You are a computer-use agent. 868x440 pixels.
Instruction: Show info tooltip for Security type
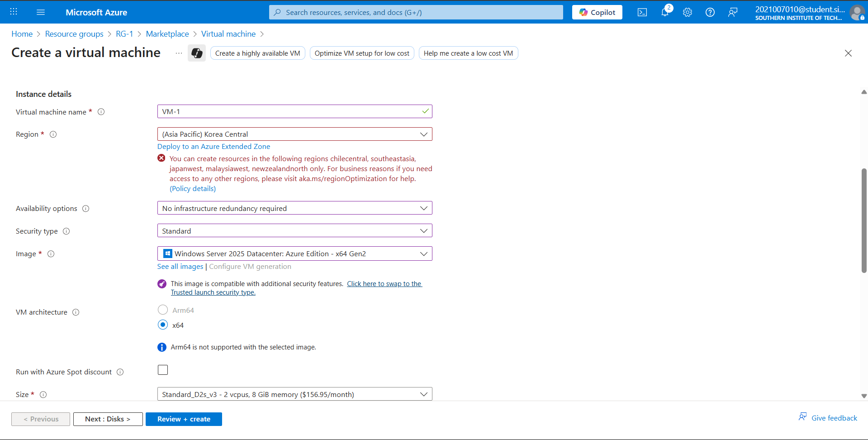66,231
